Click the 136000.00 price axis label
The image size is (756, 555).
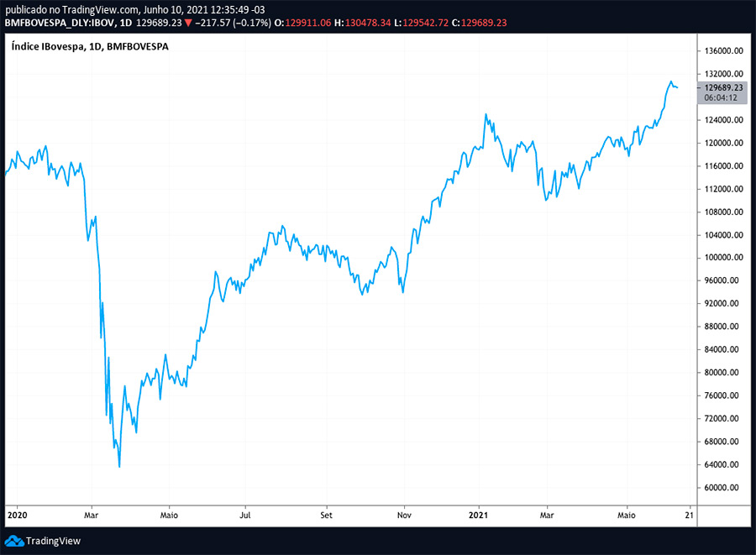pos(723,50)
